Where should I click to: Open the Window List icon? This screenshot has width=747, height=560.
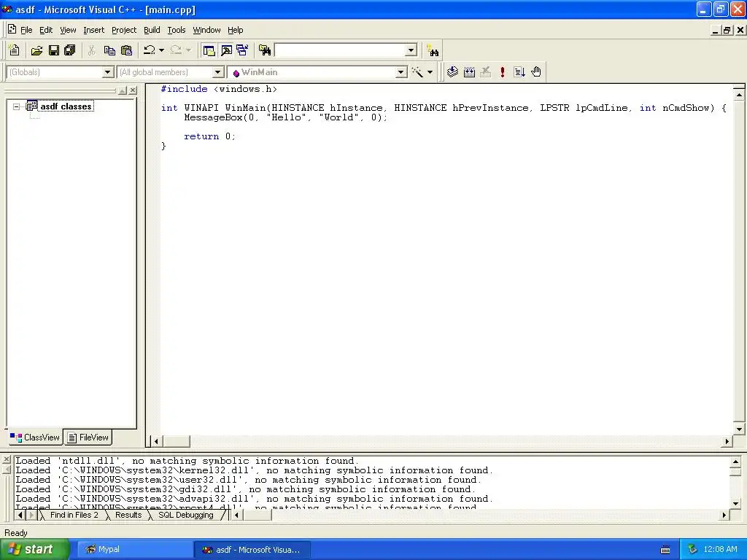click(242, 50)
